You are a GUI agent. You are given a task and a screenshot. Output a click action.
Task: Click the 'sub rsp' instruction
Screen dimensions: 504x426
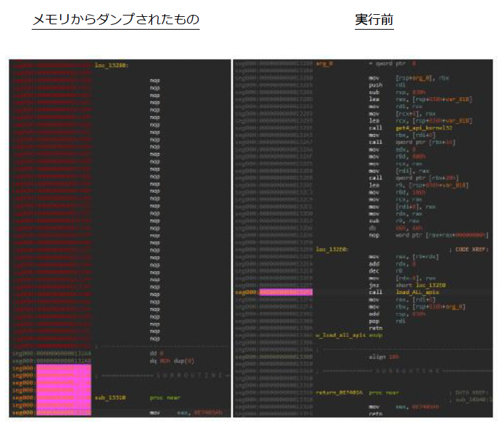[x=397, y=92]
